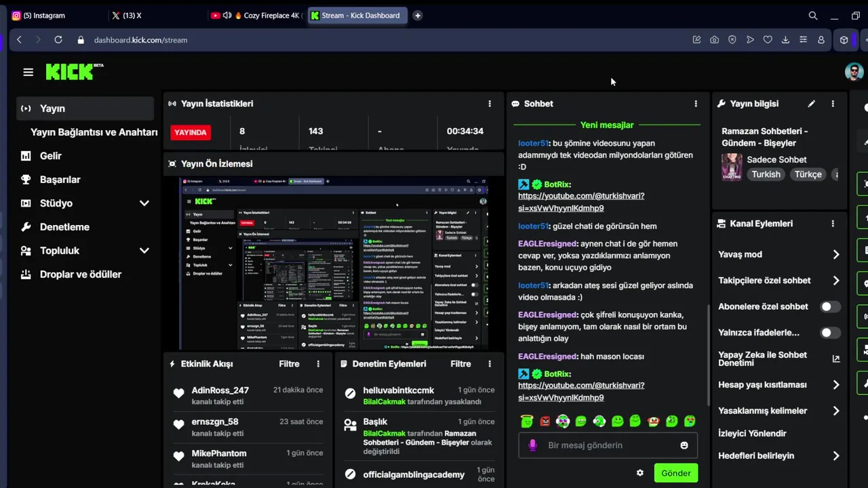Click the browser heart bookmark icon
Screen dimensions: 868x488
[x=768, y=40]
